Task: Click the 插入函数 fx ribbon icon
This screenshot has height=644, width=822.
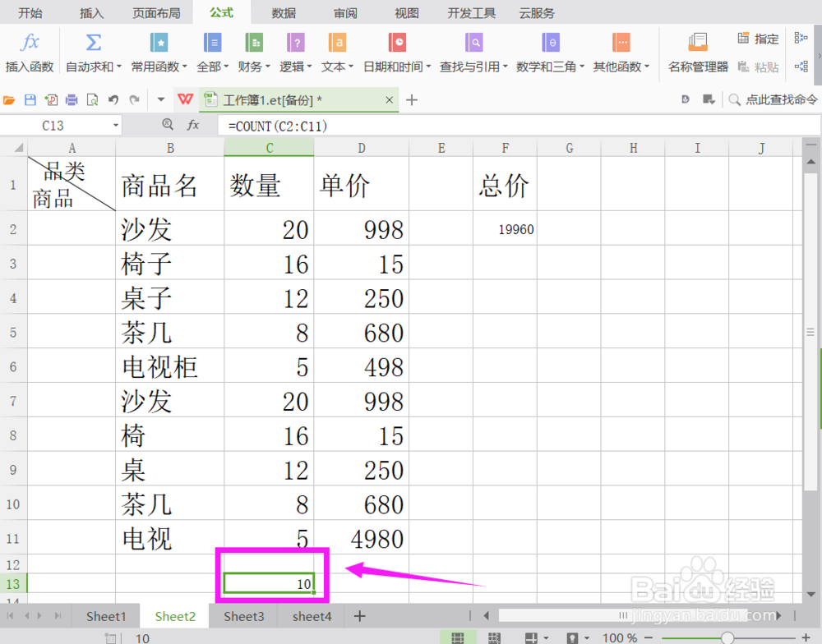Action: (x=30, y=42)
